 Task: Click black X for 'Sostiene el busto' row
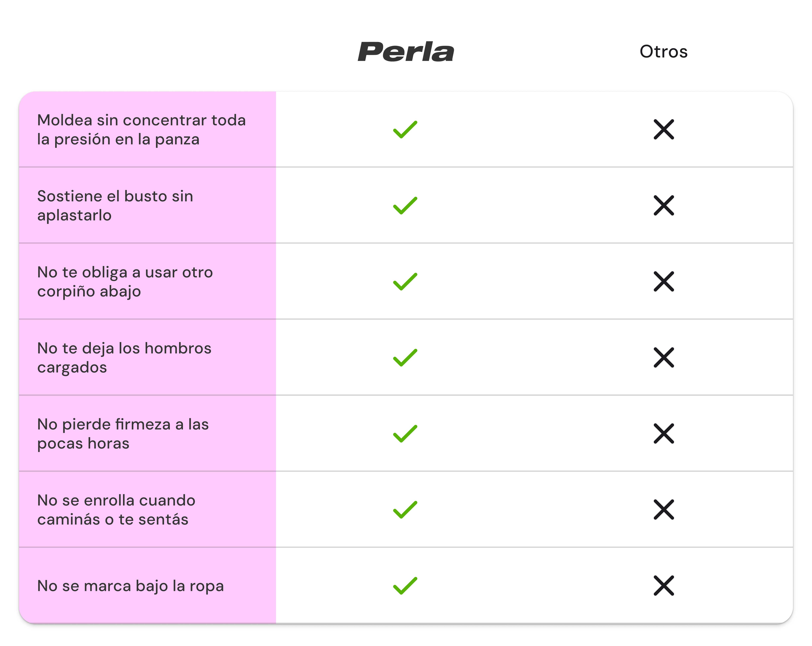coord(664,205)
